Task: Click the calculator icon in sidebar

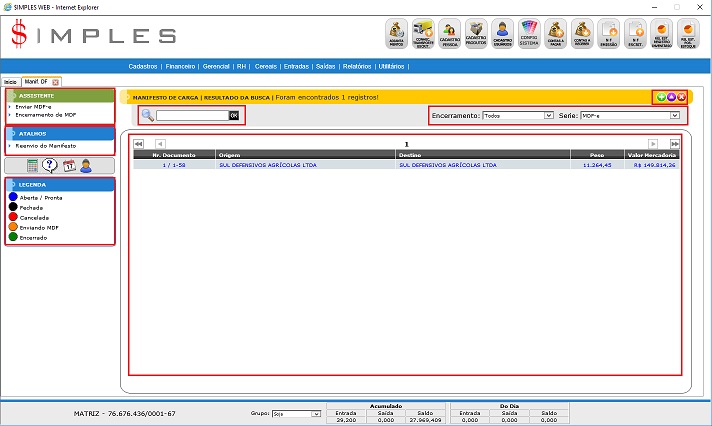Action: coord(33,166)
